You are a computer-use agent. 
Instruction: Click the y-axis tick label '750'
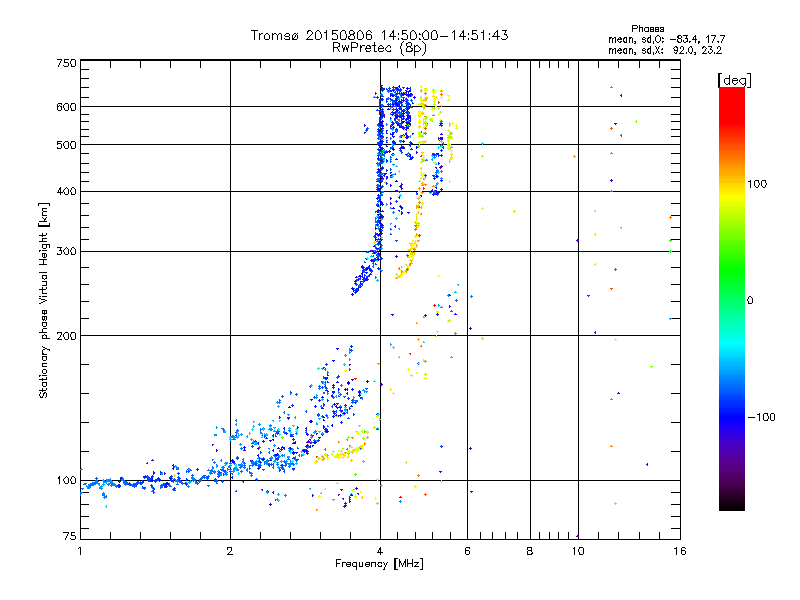66,63
